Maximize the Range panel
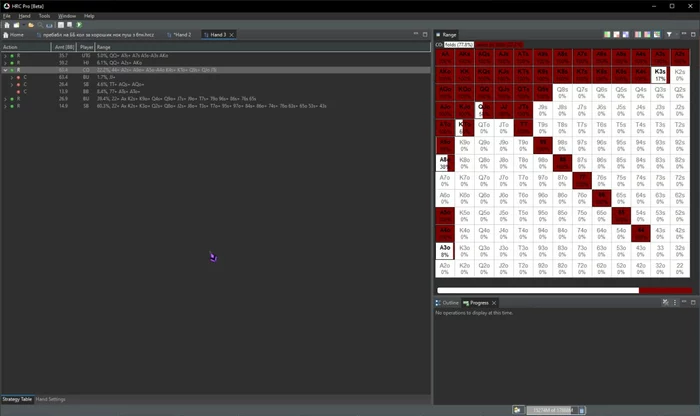Screen dimensions: 700x416 click(693, 34)
